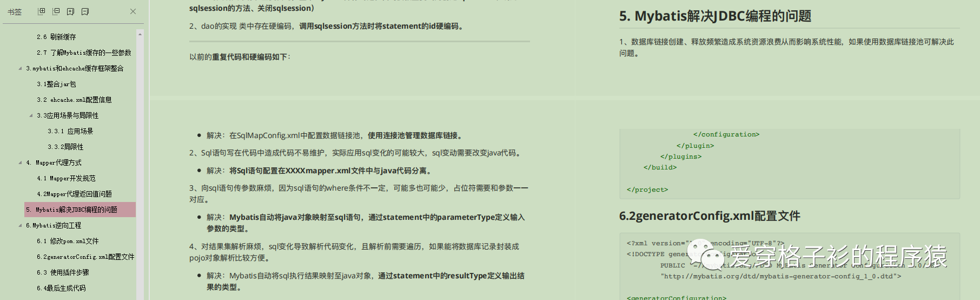
Task: Close the 书签 bookmarks panel
Action: pos(133,11)
